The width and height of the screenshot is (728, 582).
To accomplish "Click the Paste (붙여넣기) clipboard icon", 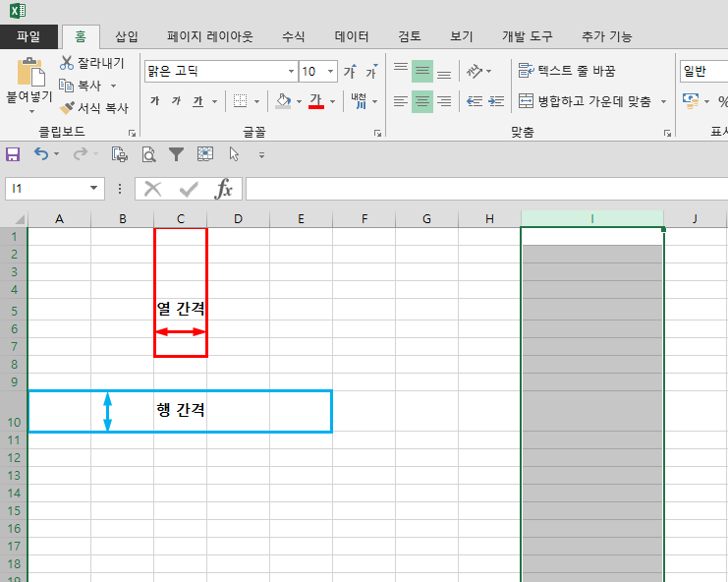I will pos(30,72).
